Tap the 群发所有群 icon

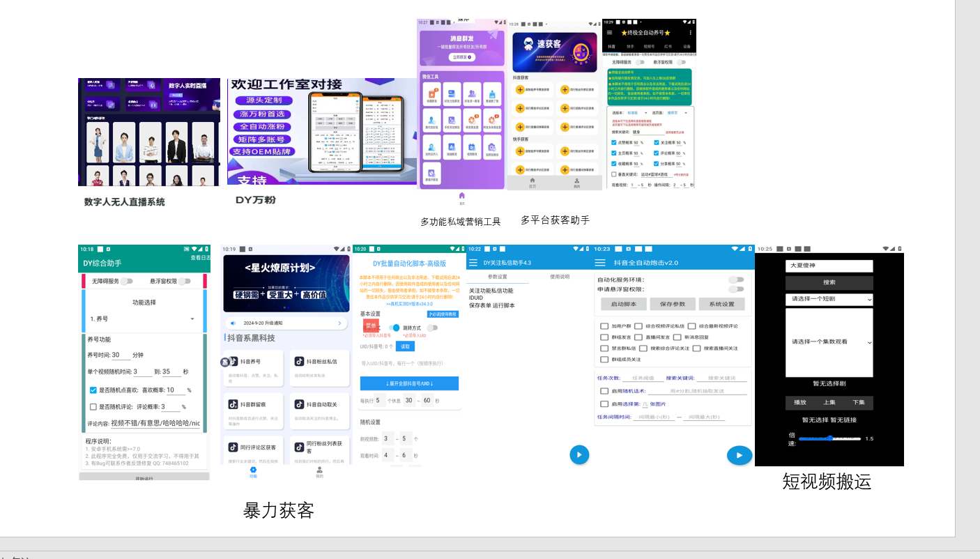pyautogui.click(x=431, y=173)
